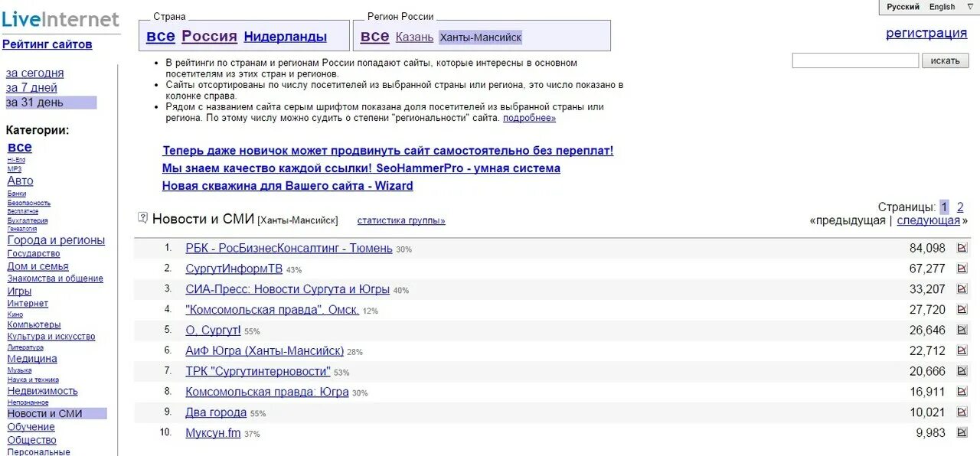Open РБК - РосБизнесКонсалтинг - Тюмень site
This screenshot has width=980, height=456.
coord(289,248)
